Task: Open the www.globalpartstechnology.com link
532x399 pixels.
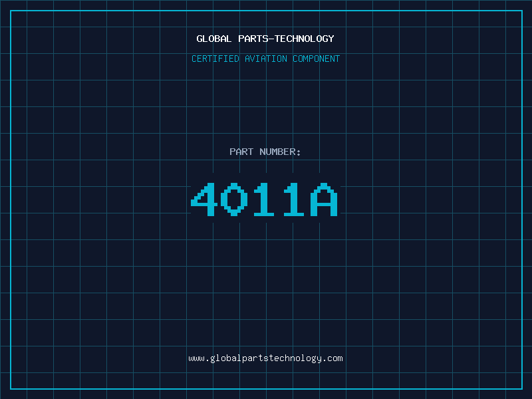Action: pyautogui.click(x=265, y=358)
